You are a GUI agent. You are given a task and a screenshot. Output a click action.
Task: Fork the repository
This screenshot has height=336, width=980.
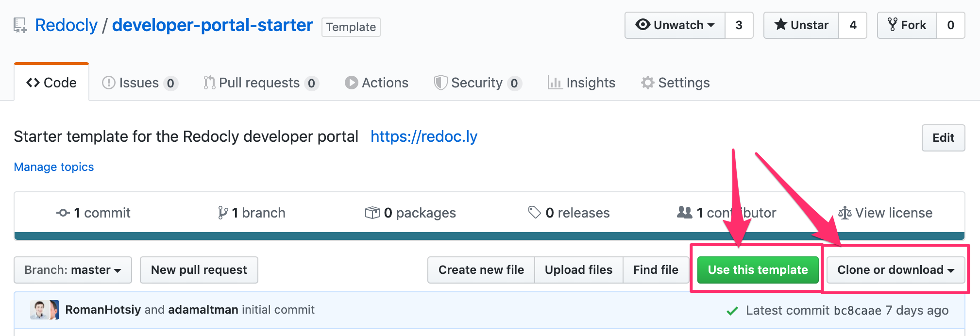[x=907, y=25]
